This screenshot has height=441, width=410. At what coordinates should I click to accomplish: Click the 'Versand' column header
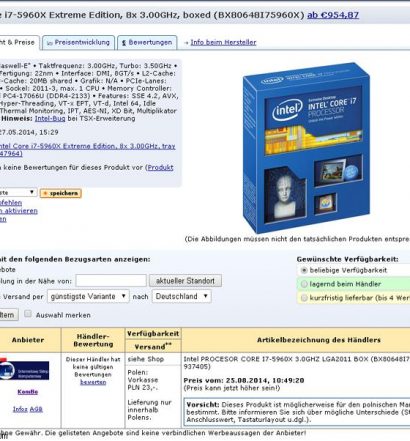click(x=153, y=347)
